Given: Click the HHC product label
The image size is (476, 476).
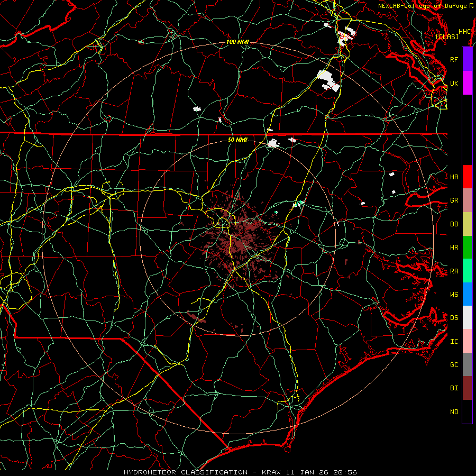Looking at the screenshot, I should point(464,32).
